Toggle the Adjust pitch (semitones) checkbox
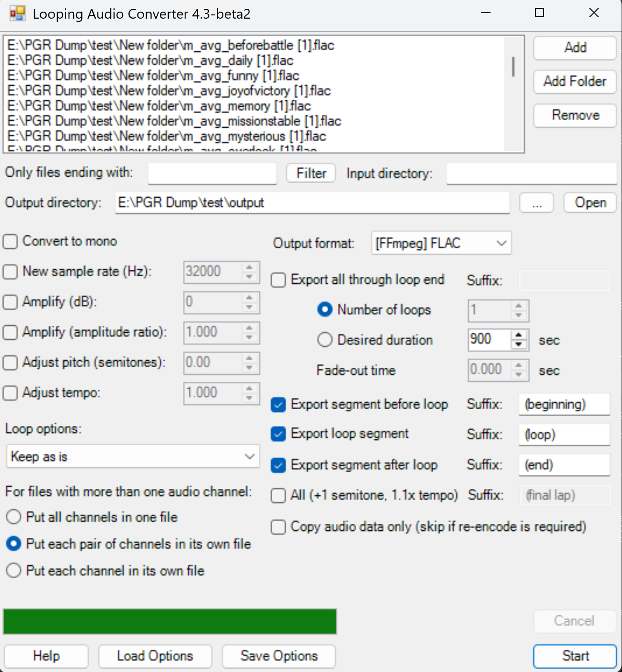This screenshot has width=622, height=672. pos(10,363)
